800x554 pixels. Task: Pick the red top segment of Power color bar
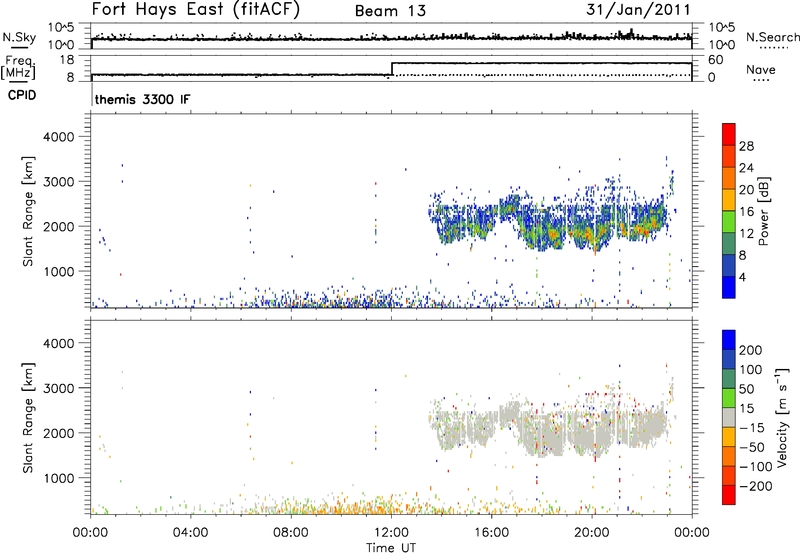(729, 134)
